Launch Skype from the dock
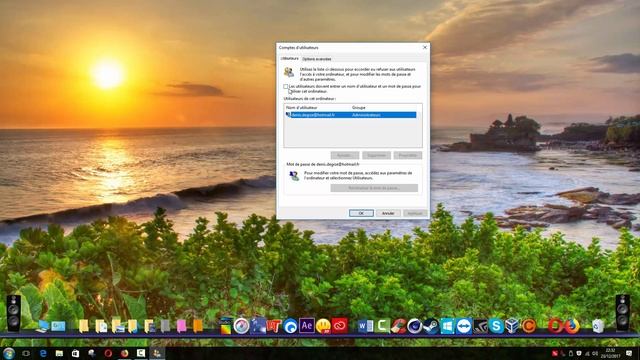The width and height of the screenshot is (640, 360). [496, 326]
